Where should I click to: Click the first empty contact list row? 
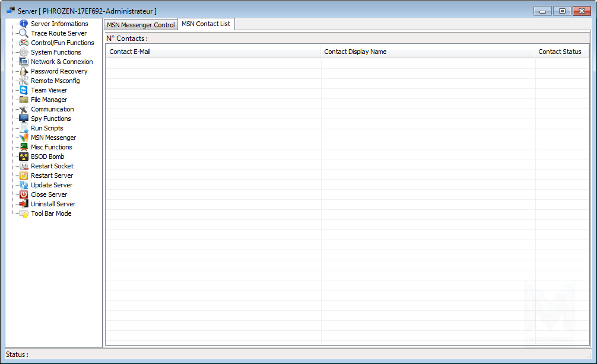[347, 63]
